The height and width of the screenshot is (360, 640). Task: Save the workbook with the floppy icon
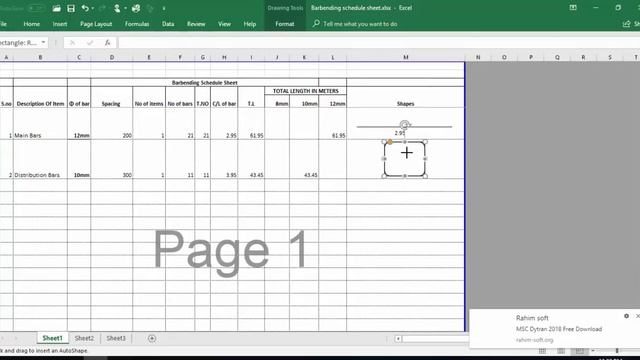(71, 8)
